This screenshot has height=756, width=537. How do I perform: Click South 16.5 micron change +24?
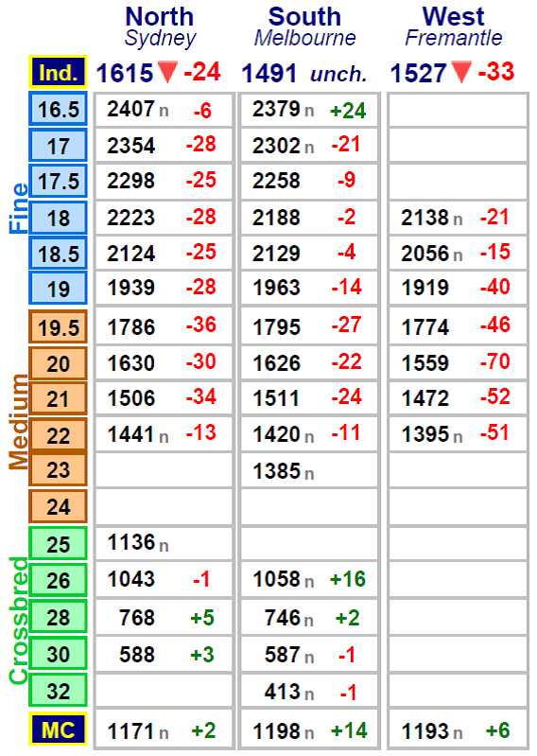tap(348, 111)
